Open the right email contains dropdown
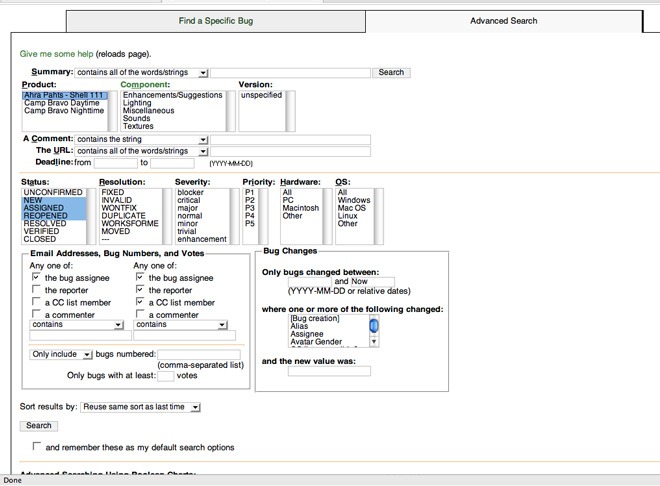The width and height of the screenshot is (660, 486). click(181, 325)
